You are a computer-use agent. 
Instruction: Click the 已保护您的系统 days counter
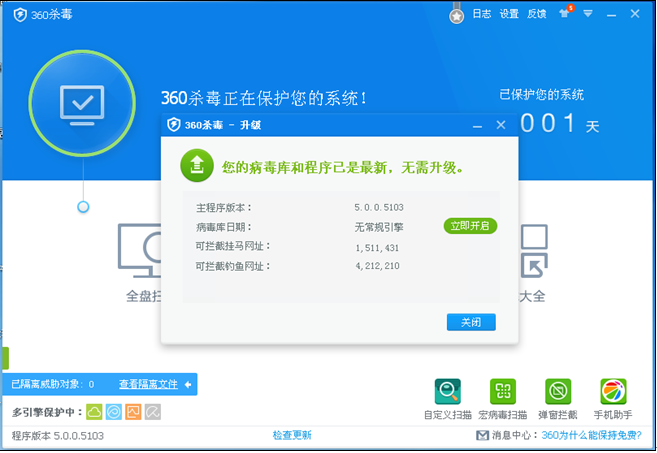[550, 112]
